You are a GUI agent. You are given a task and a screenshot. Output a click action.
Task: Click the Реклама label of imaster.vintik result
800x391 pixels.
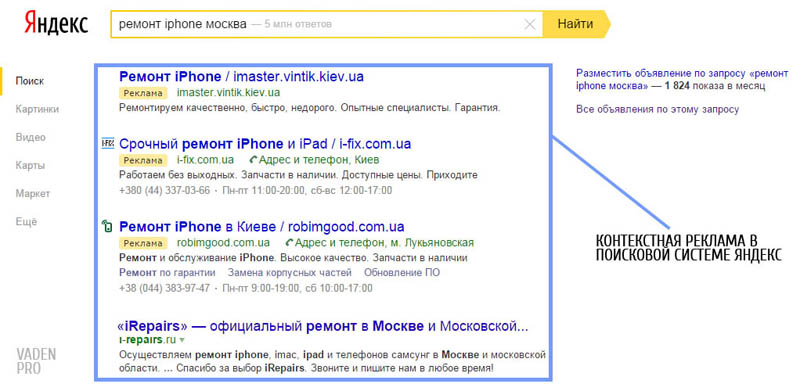pyautogui.click(x=143, y=93)
